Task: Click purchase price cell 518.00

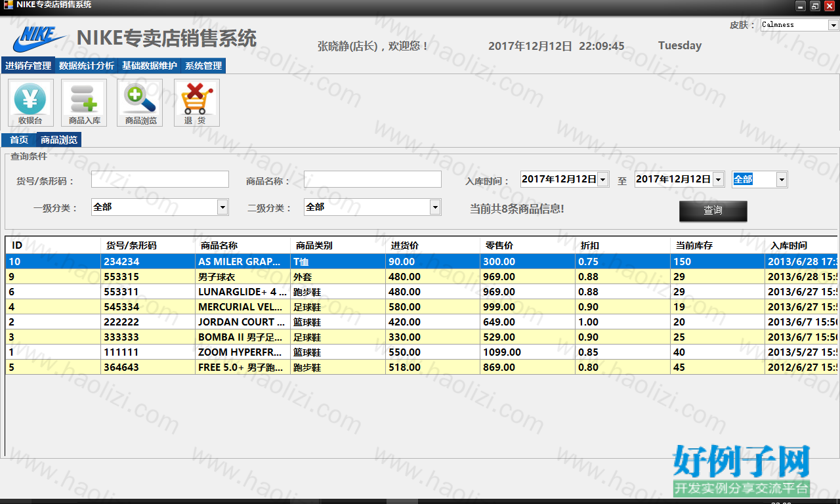Action: click(432, 367)
